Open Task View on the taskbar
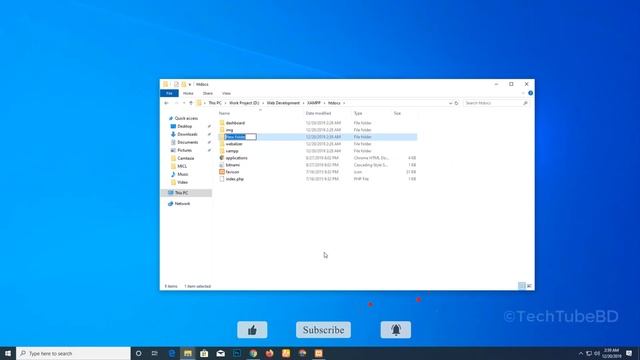Screen dimensions: 640x360 [155, 353]
